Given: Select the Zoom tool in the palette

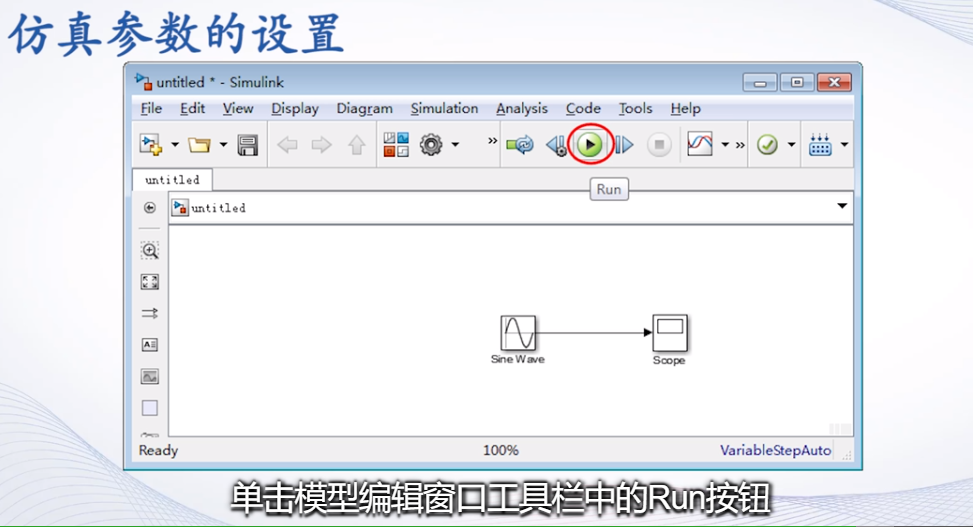Looking at the screenshot, I should 150,250.
